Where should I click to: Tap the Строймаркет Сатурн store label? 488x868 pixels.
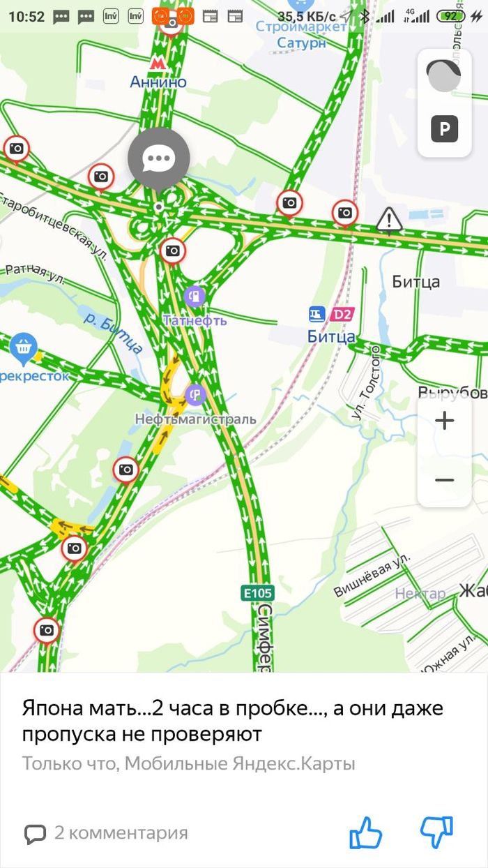pyautogui.click(x=301, y=34)
